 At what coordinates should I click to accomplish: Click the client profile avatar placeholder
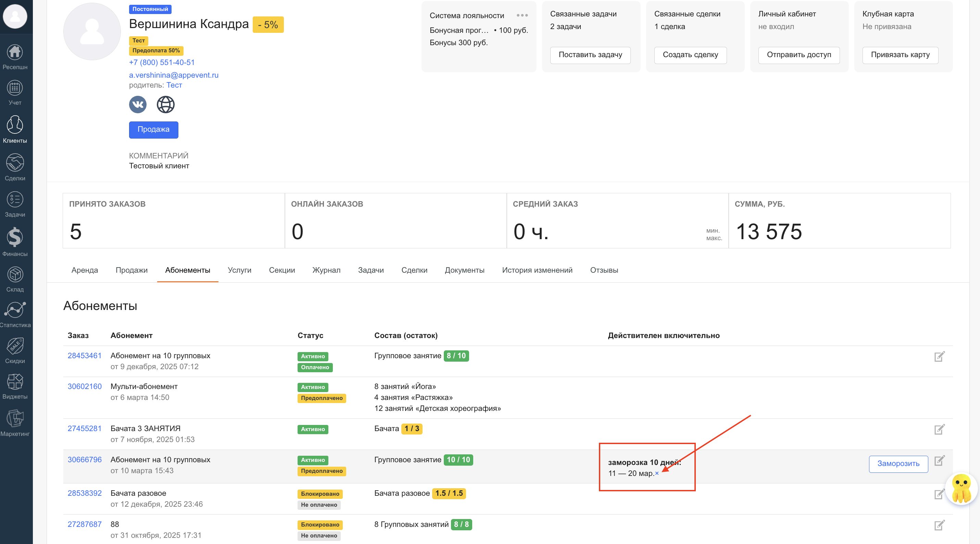[92, 31]
